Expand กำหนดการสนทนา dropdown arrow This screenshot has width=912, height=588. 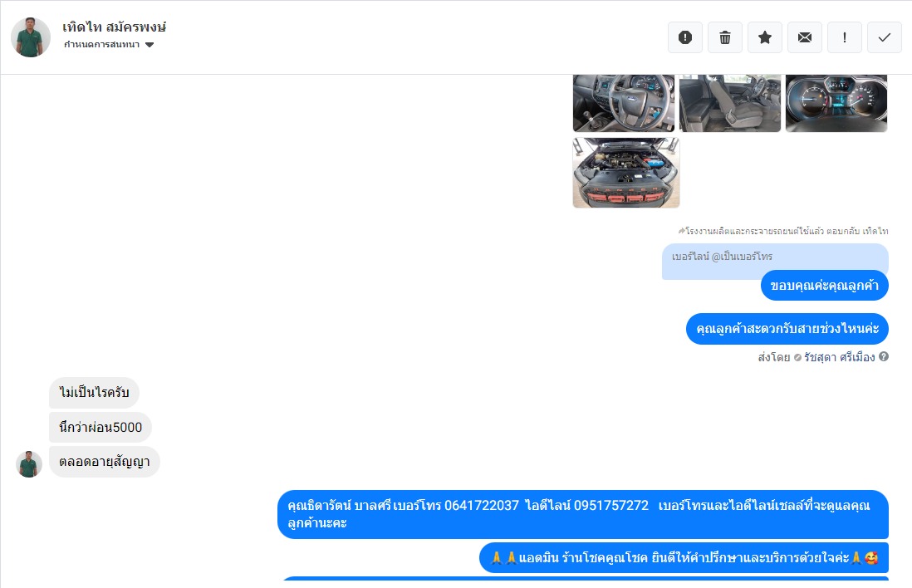[x=150, y=45]
